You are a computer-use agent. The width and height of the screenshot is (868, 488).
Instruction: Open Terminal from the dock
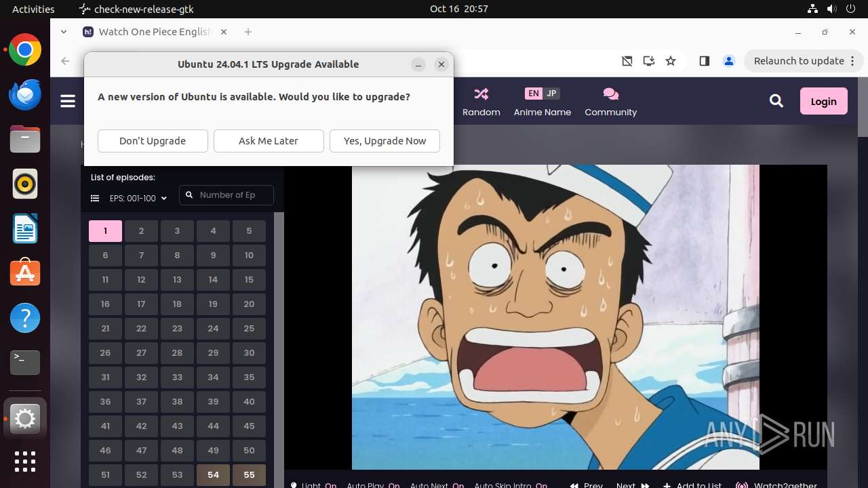coord(25,363)
